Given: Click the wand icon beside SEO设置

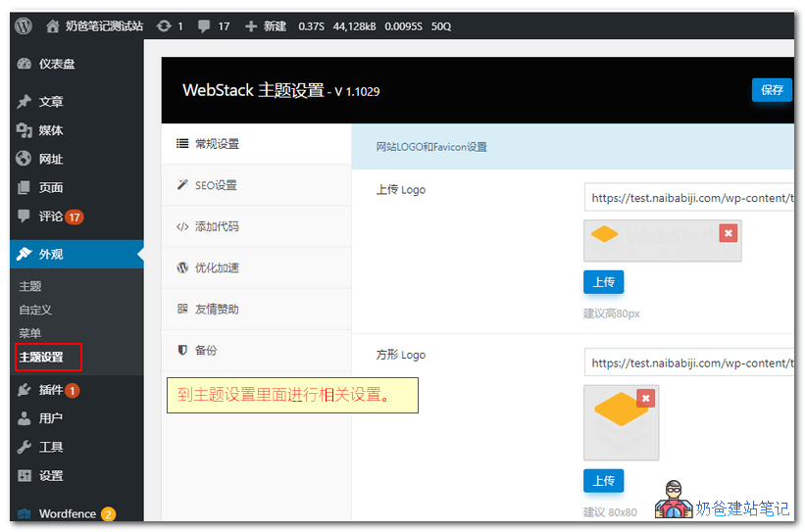Looking at the screenshot, I should point(182,185).
